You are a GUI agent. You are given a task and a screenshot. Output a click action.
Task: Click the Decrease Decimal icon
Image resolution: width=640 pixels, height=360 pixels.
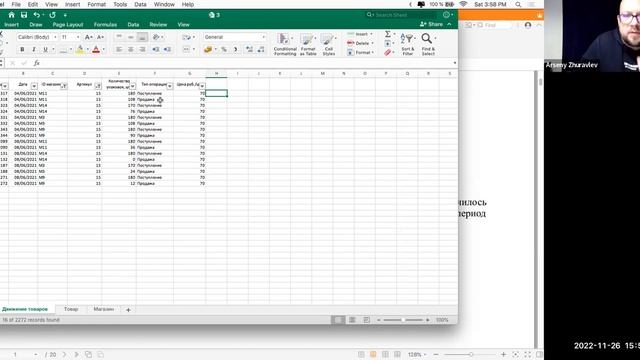coord(261,49)
